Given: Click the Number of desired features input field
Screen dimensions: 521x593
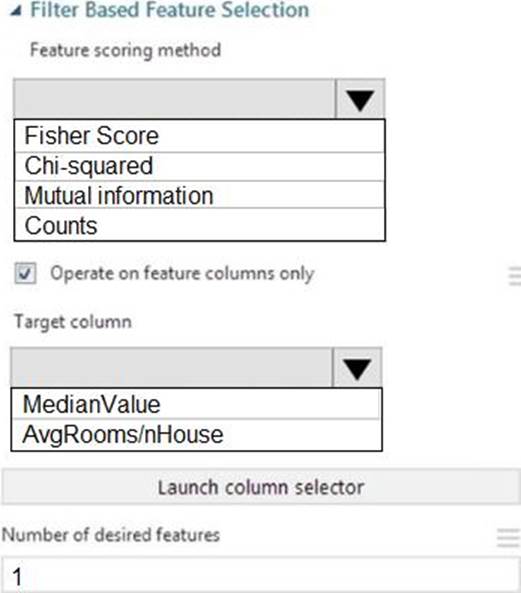Looking at the screenshot, I should click(261, 575).
